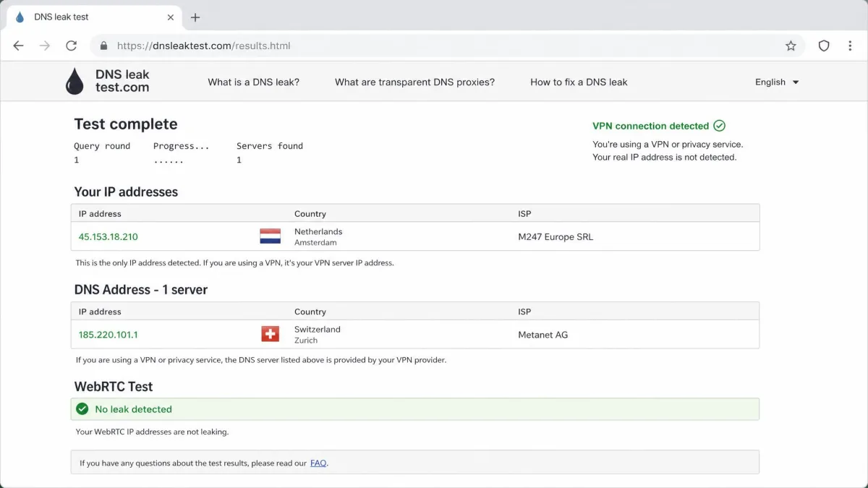868x488 pixels.
Task: Open How to fix a DNS leak page
Action: coord(579,82)
